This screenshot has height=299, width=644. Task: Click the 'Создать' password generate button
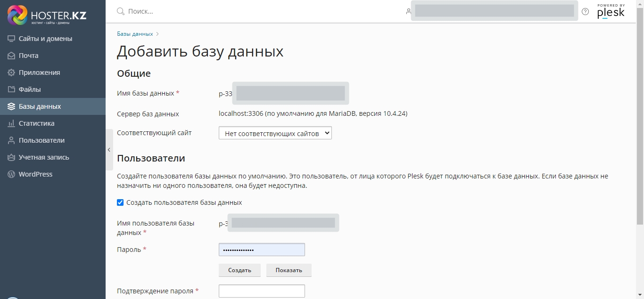(x=239, y=270)
